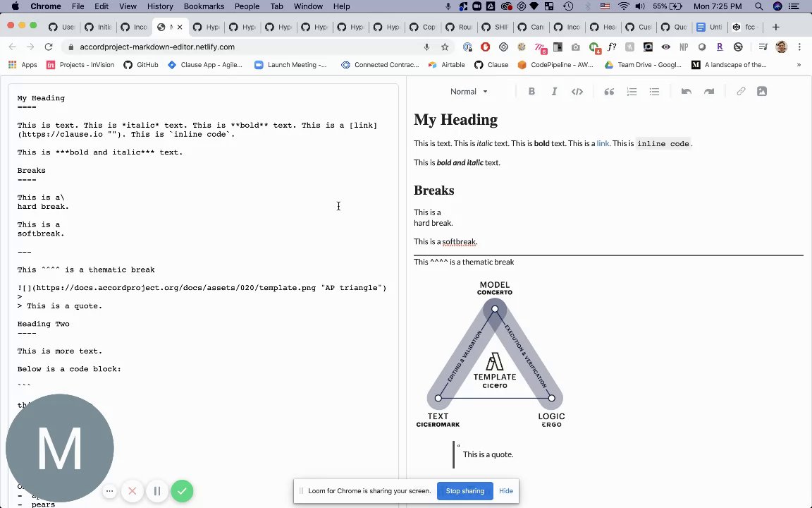812x508 pixels.
Task: Open the History menu
Action: point(160,6)
